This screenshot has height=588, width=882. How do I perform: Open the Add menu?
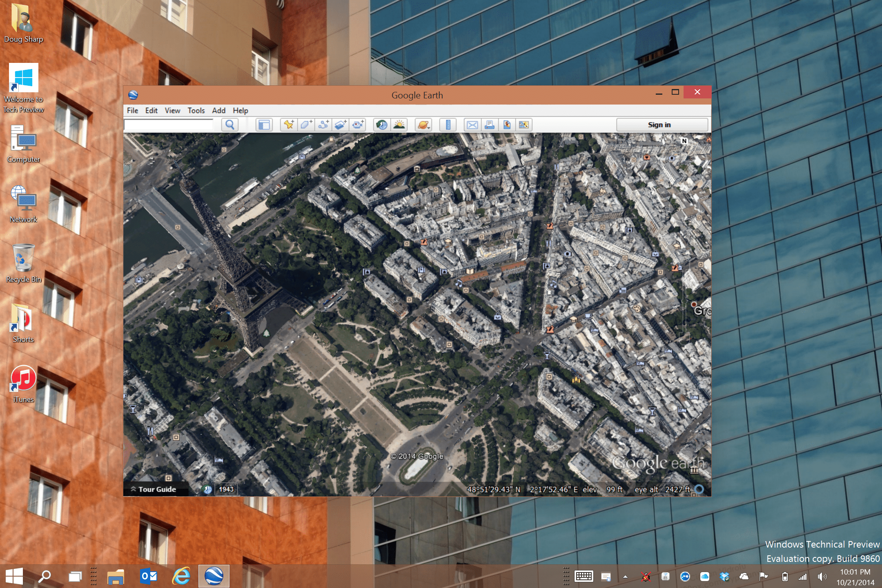point(218,111)
